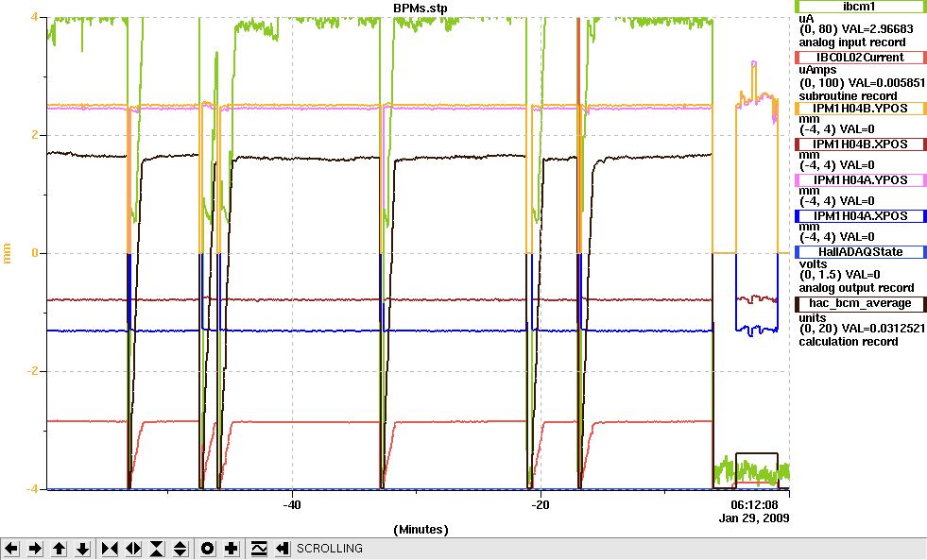
Task: Click the SCROLLING status text
Action: (x=329, y=549)
